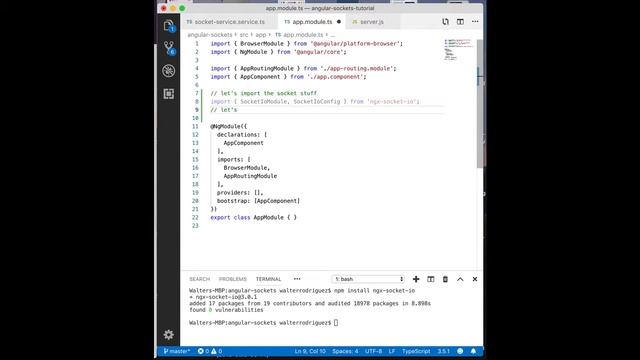
Task: Click the terminal prompt input area
Action: click(336, 323)
